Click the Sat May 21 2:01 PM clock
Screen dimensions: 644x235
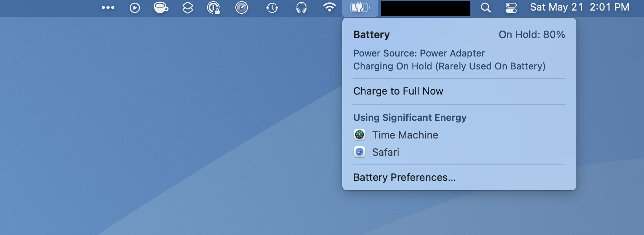tap(580, 7)
